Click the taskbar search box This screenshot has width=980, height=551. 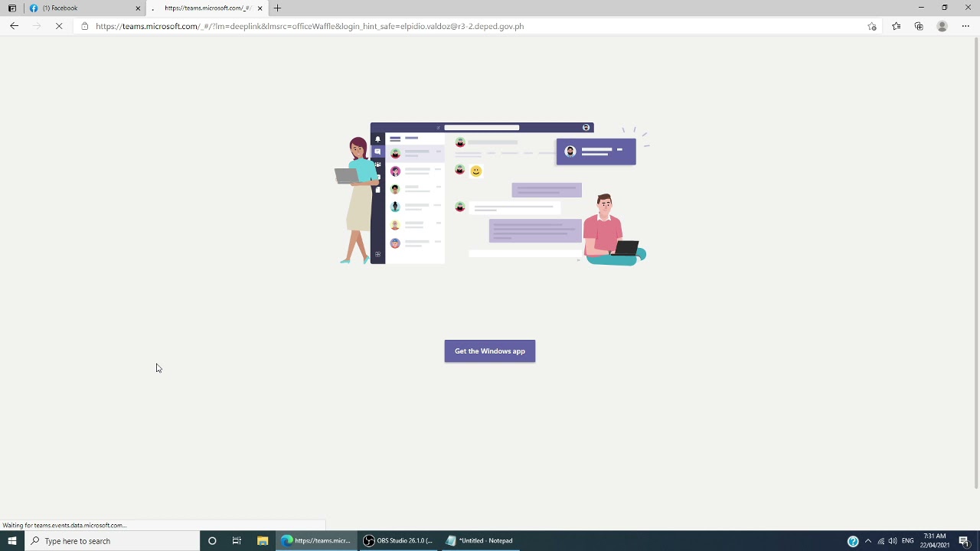pos(112,541)
